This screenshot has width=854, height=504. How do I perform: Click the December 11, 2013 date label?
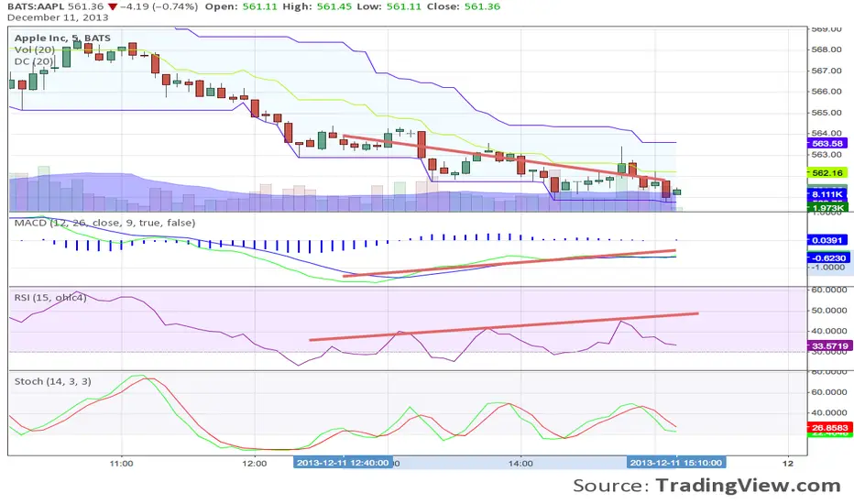[x=58, y=17]
